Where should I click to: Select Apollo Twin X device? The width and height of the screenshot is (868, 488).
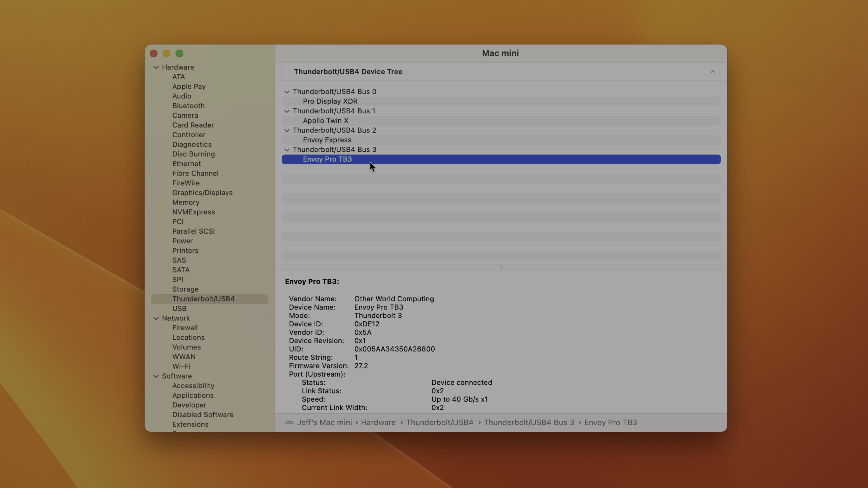tap(325, 121)
